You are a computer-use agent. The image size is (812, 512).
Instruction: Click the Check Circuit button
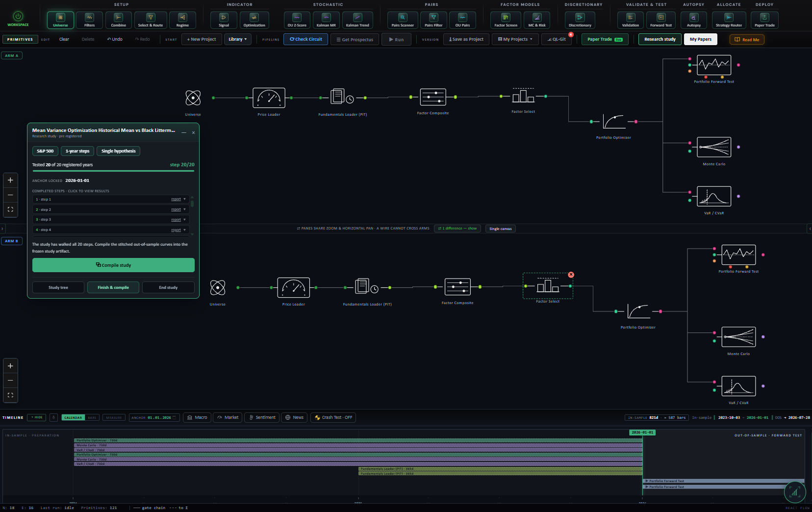point(305,39)
